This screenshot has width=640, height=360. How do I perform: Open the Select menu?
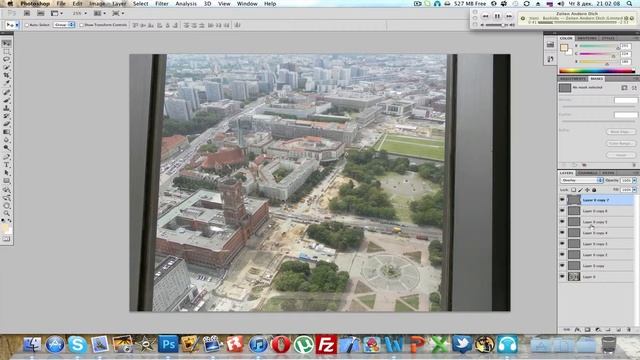[x=140, y=4]
